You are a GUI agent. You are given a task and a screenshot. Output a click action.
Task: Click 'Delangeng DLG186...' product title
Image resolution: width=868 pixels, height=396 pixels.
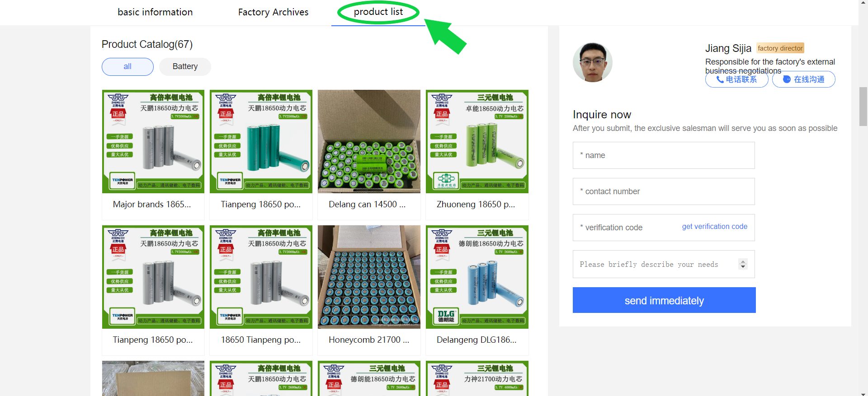pyautogui.click(x=476, y=340)
